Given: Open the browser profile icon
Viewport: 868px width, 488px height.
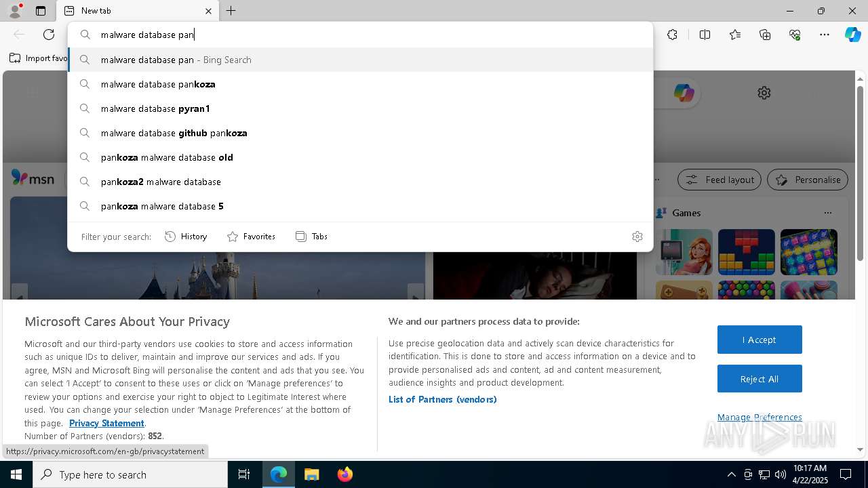Looking at the screenshot, I should coord(15,11).
